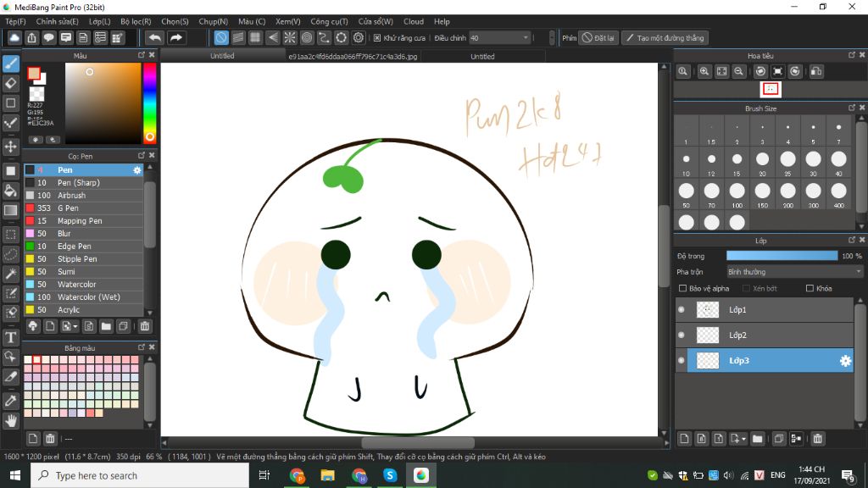This screenshot has height=488, width=868.
Task: Expand the add brush dropdown arrow
Action: tap(75, 327)
